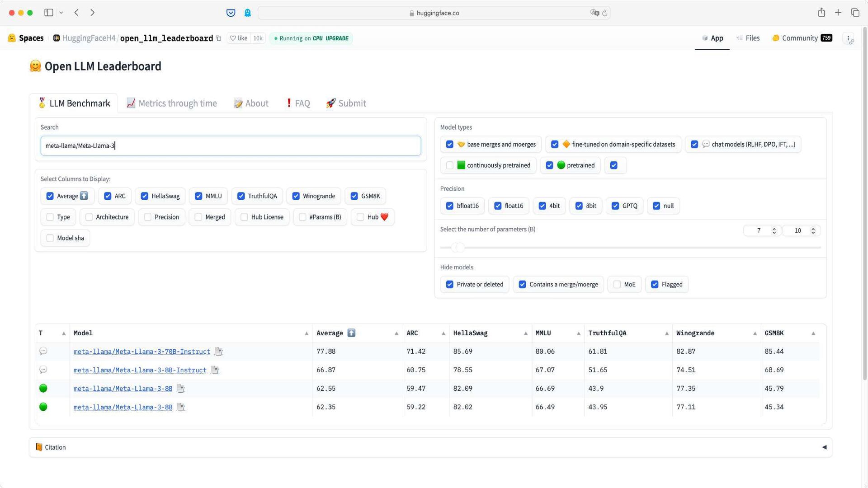Viewport: 868px width, 488px height.
Task: Click the green pretrained dot in the 62.55 row
Action: [x=43, y=388]
